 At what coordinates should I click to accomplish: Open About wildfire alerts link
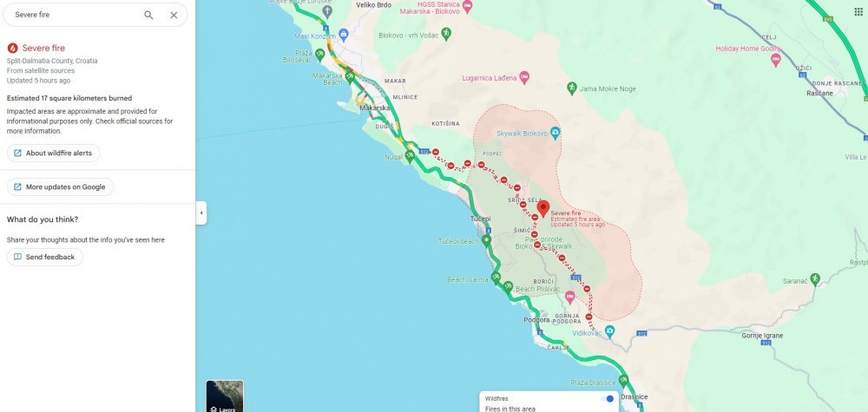[x=54, y=154]
